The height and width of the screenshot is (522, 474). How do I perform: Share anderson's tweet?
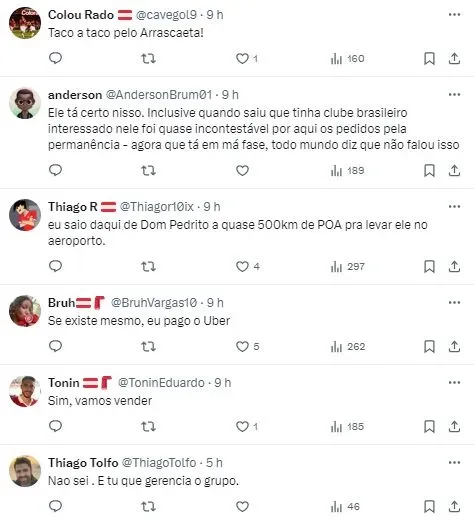click(454, 171)
